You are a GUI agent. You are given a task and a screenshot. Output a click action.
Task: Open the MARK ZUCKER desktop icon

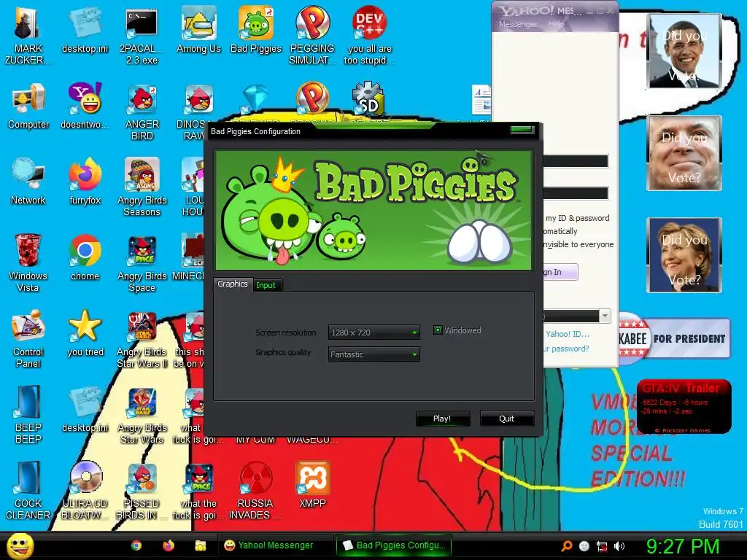28,35
